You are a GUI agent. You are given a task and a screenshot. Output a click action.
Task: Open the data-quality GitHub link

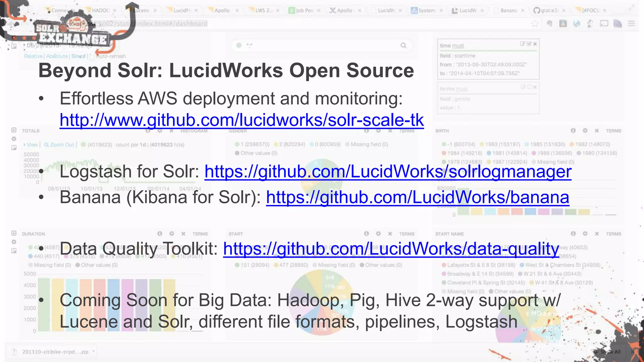click(391, 249)
